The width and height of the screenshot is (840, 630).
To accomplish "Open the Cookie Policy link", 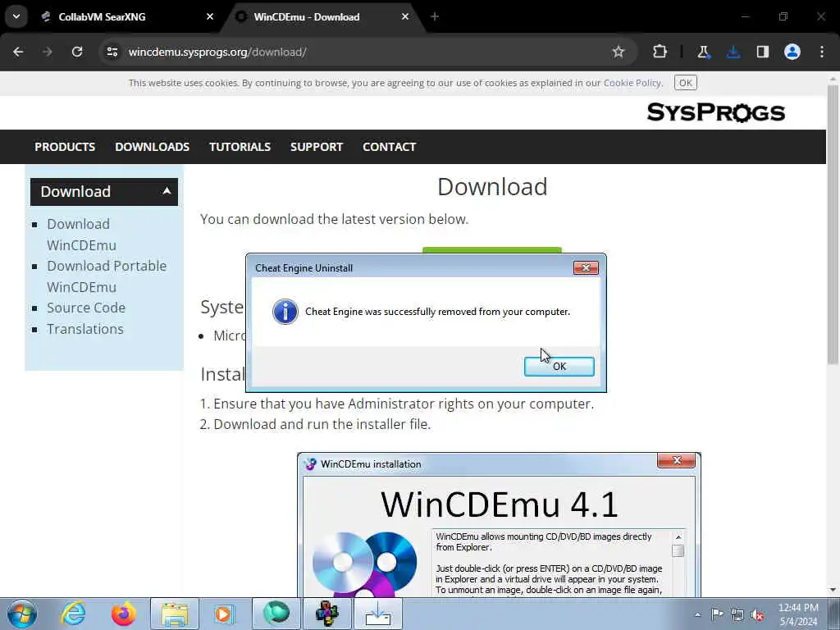I will 632,83.
